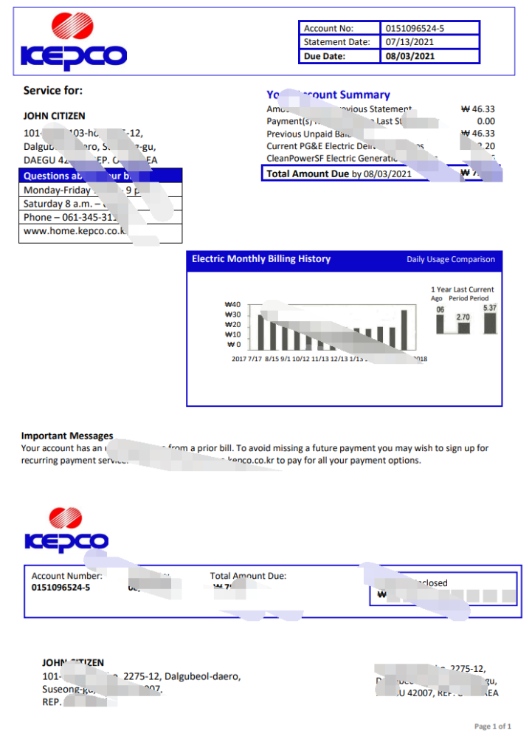Click the 'Daily Usage Comparison' label

451,259
